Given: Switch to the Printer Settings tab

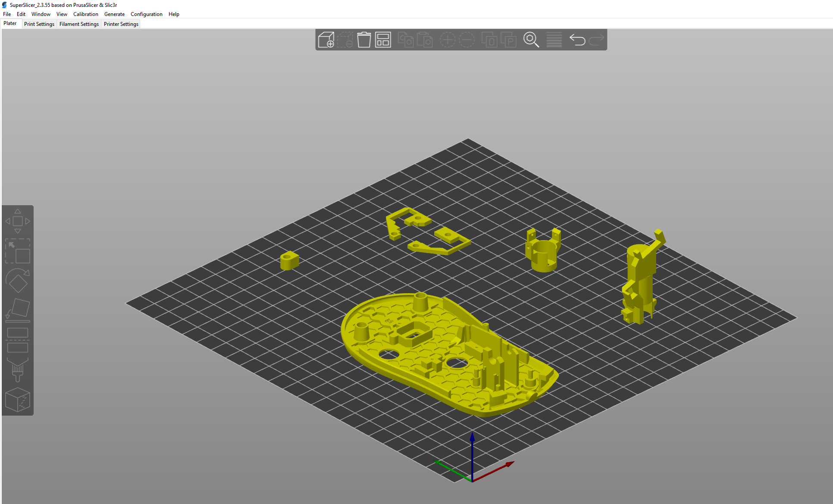Looking at the screenshot, I should [121, 24].
